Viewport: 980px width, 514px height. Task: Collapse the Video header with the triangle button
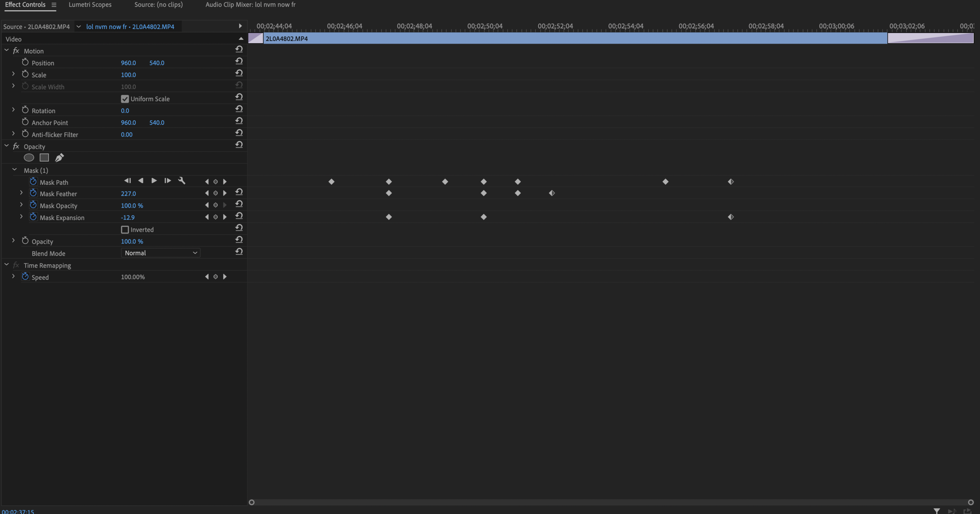click(241, 38)
